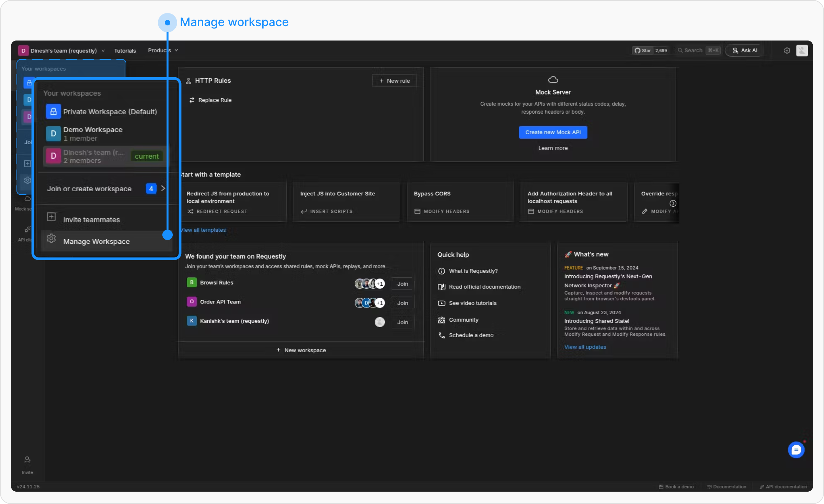Viewport: 824px width, 504px height.
Task: Open the Tutorials tab
Action: tap(125, 50)
